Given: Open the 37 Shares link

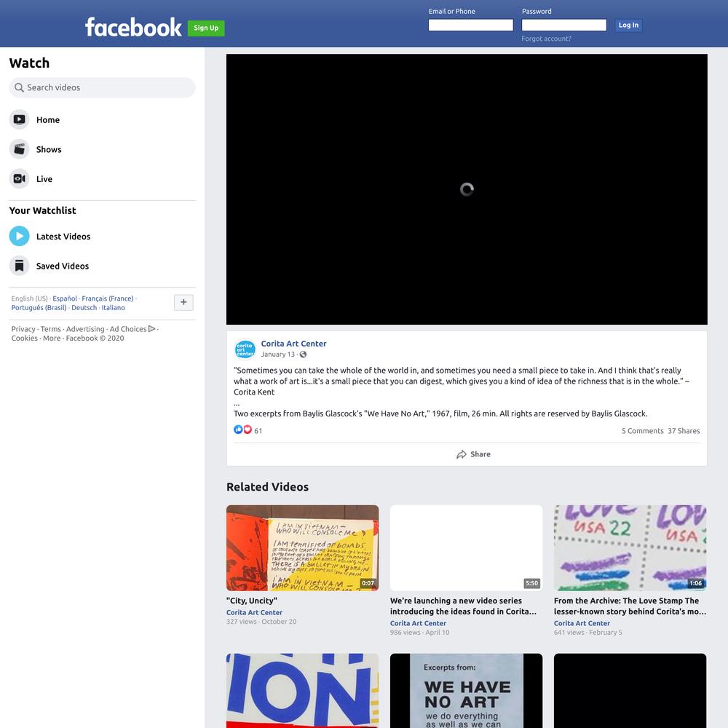Looking at the screenshot, I should pos(684,431).
